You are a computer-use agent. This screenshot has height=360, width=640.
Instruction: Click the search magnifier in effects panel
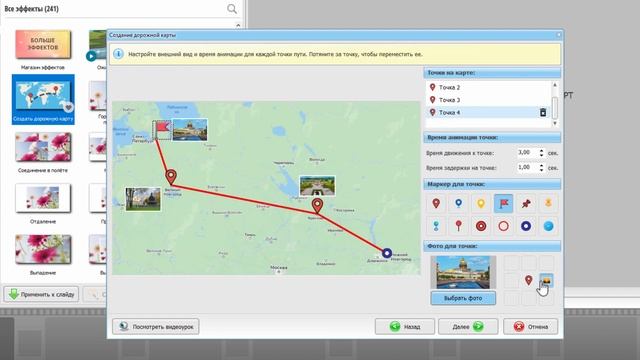(232, 9)
